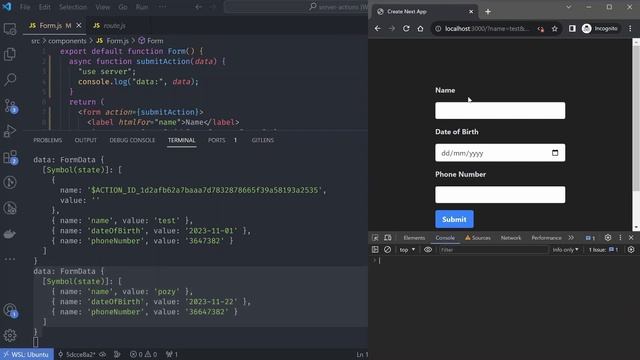Open DevTools settings gear
The image size is (640, 360).
(x=608, y=238)
